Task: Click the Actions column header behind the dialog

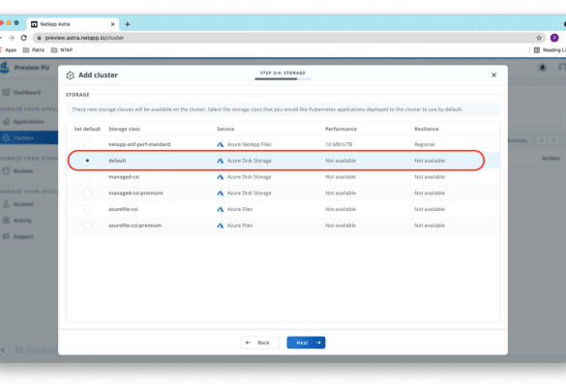Action: coord(551,159)
